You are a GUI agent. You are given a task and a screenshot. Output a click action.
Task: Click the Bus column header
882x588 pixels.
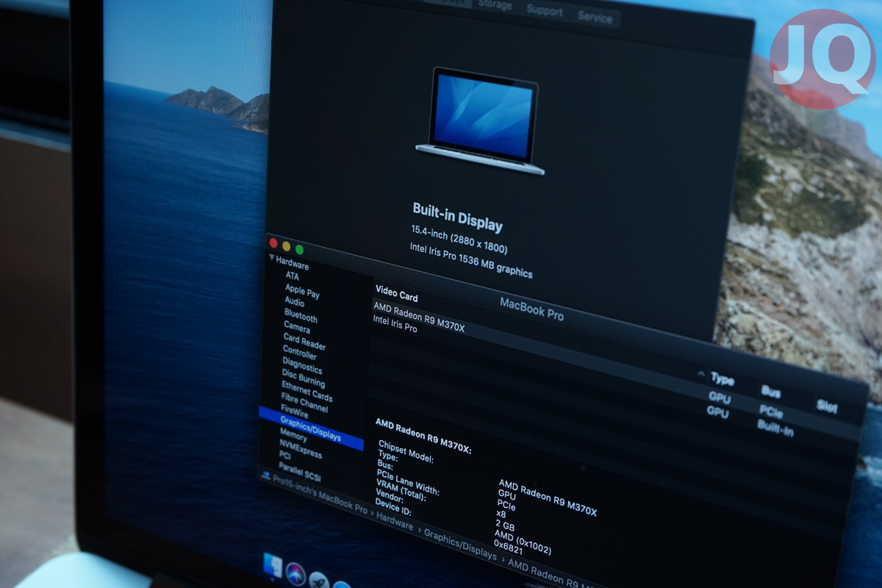pos(771,391)
